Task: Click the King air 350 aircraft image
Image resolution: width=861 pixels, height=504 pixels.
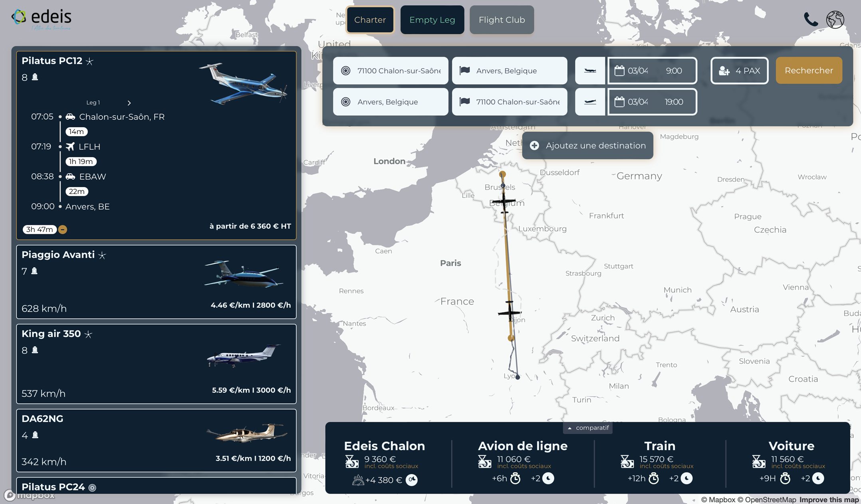Action: point(244,356)
